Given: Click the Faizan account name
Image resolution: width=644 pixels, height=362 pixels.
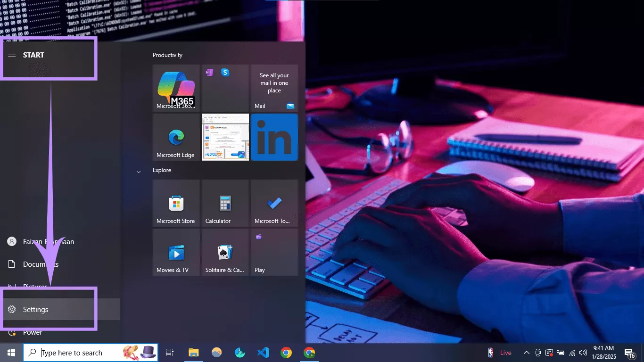Looking at the screenshot, I should point(48,241).
